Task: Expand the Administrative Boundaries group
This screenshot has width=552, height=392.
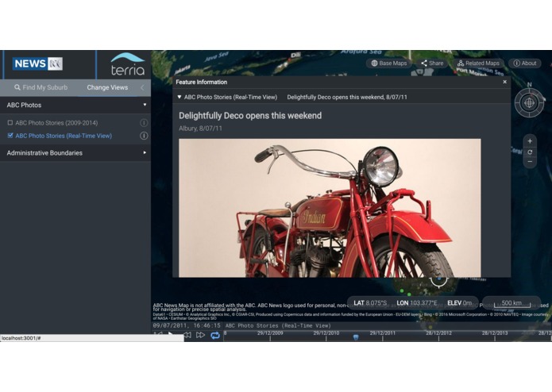Action: pyautogui.click(x=75, y=153)
